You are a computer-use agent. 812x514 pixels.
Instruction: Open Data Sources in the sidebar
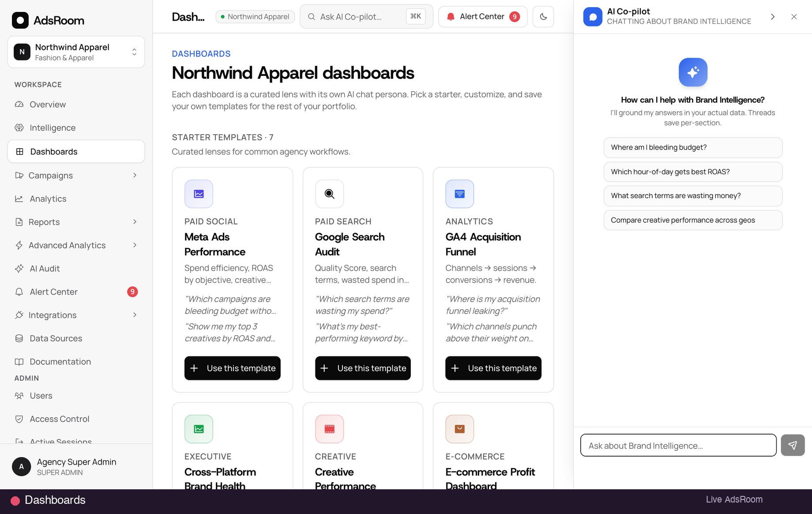pos(76,338)
